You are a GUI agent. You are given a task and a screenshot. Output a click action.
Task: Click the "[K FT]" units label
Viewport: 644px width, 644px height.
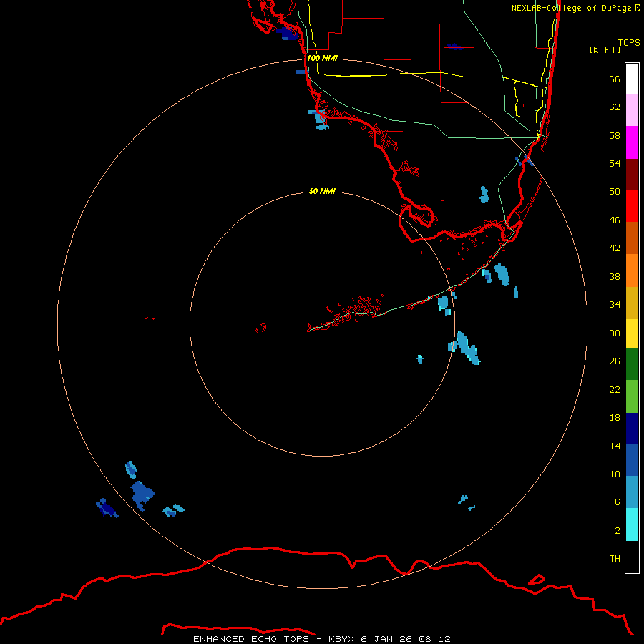(x=605, y=50)
